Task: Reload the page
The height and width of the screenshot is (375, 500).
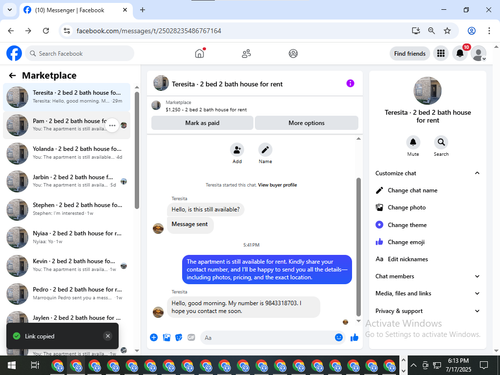Action: click(46, 31)
